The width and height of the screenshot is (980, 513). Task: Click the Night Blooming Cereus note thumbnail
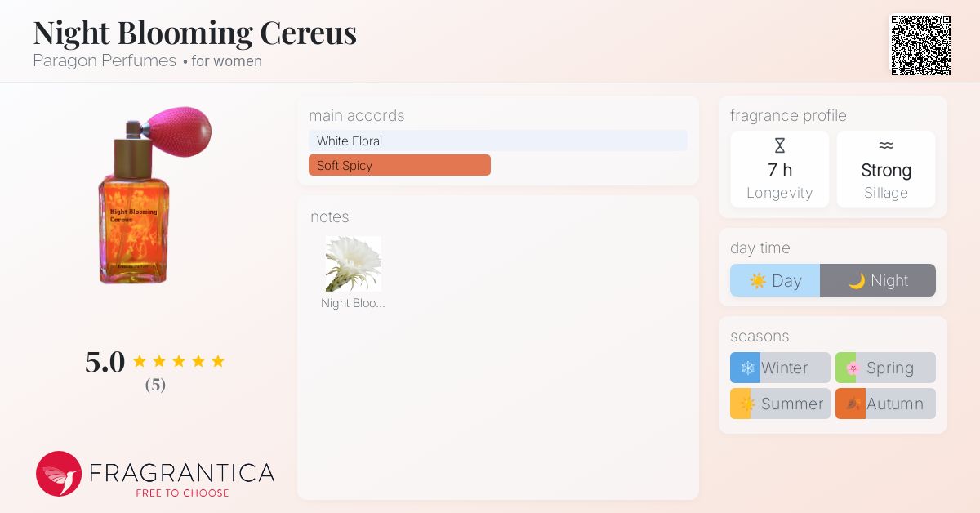pos(354,264)
